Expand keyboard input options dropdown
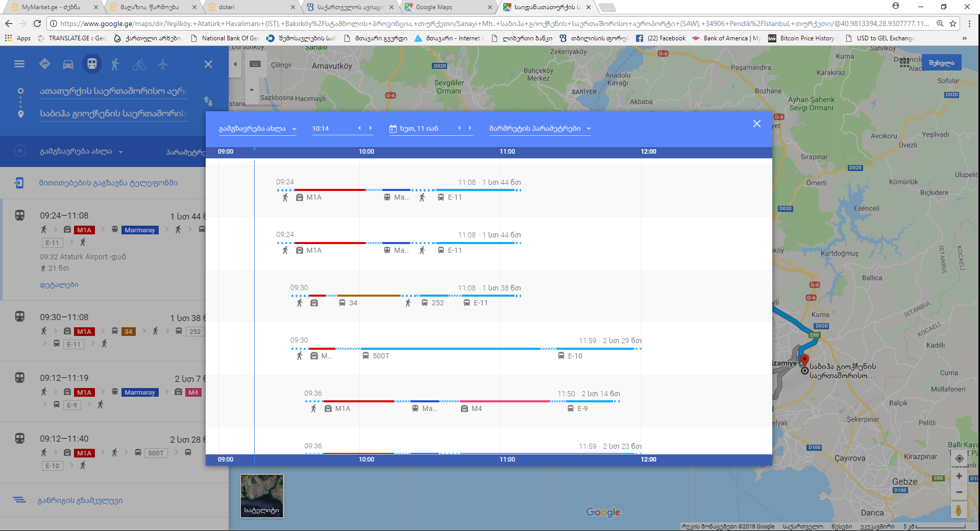The height and width of the screenshot is (531, 980). (251, 90)
